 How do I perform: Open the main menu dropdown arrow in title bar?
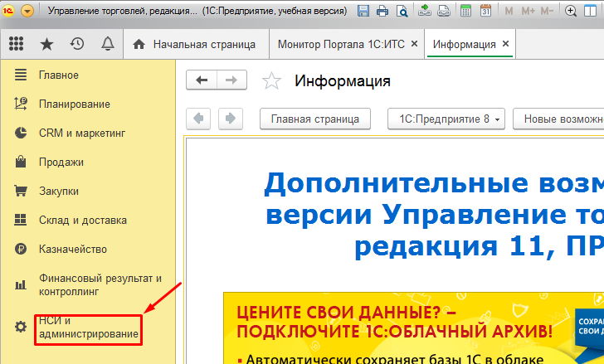(x=27, y=11)
